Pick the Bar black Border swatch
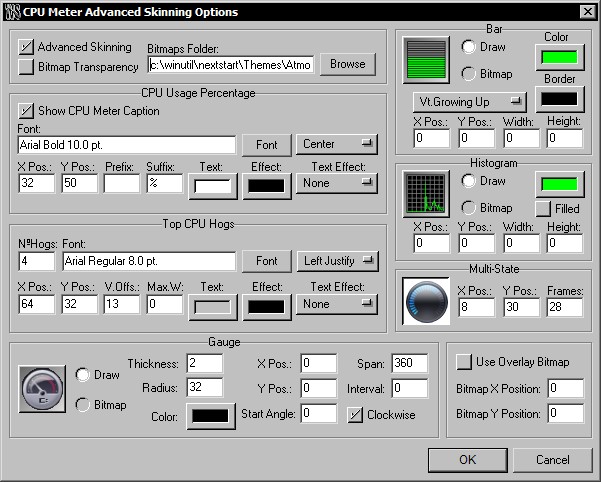 560,99
